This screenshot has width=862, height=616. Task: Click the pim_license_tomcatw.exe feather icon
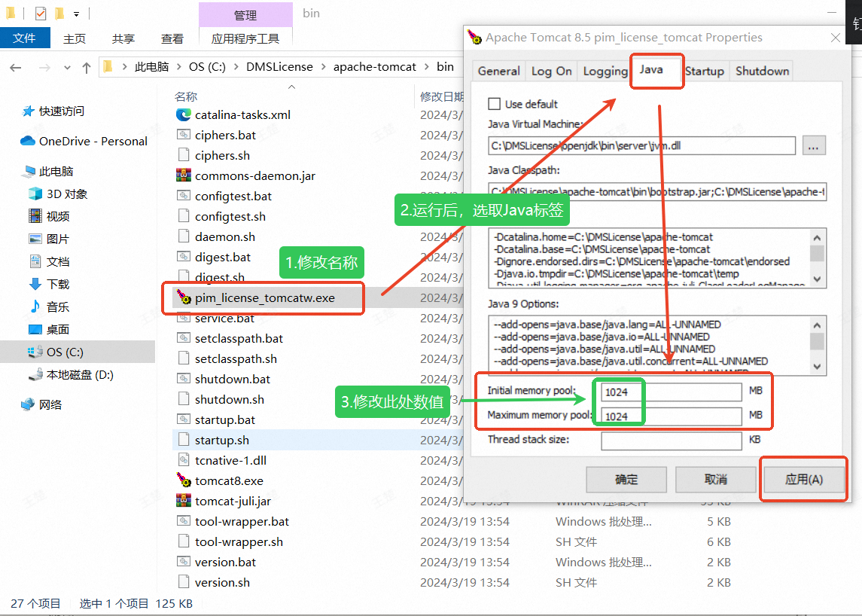pos(183,298)
